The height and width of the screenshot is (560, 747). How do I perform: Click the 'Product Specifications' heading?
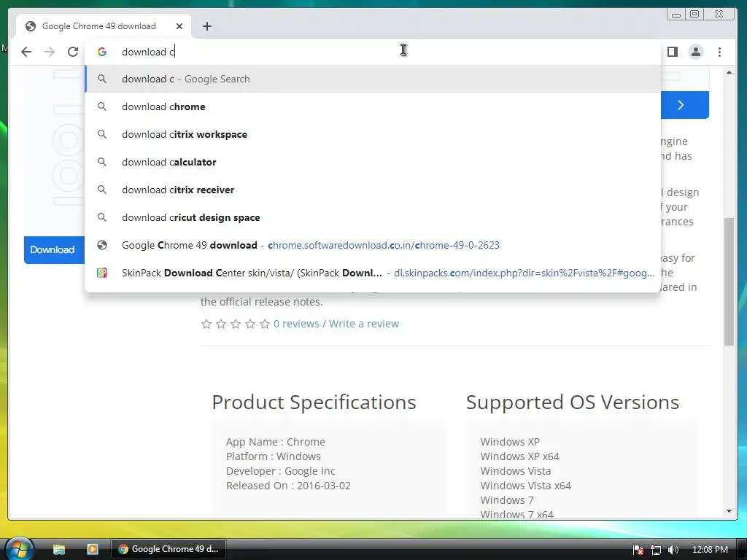[x=314, y=402]
